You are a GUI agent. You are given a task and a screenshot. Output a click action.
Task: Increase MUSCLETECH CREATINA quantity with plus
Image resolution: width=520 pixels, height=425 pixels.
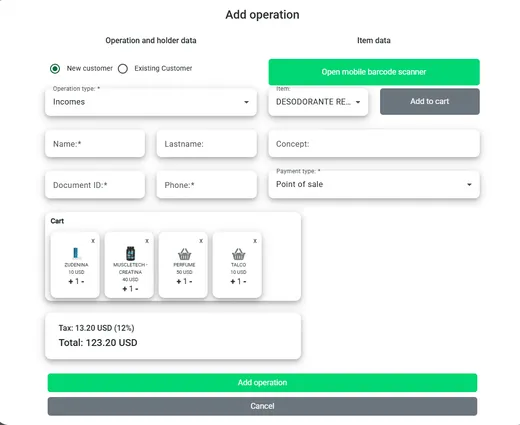pyautogui.click(x=125, y=289)
